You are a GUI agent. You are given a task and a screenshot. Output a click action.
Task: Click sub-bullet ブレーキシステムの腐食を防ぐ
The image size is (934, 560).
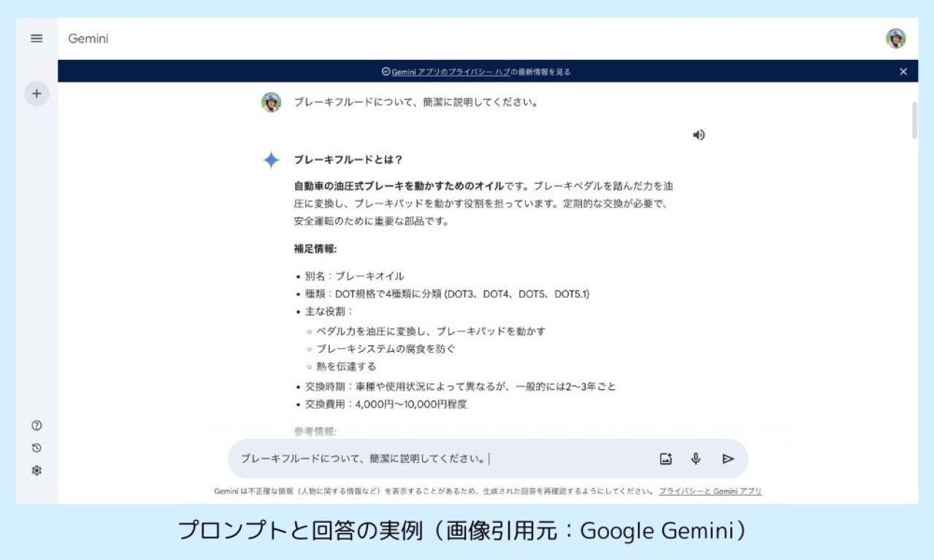386,349
